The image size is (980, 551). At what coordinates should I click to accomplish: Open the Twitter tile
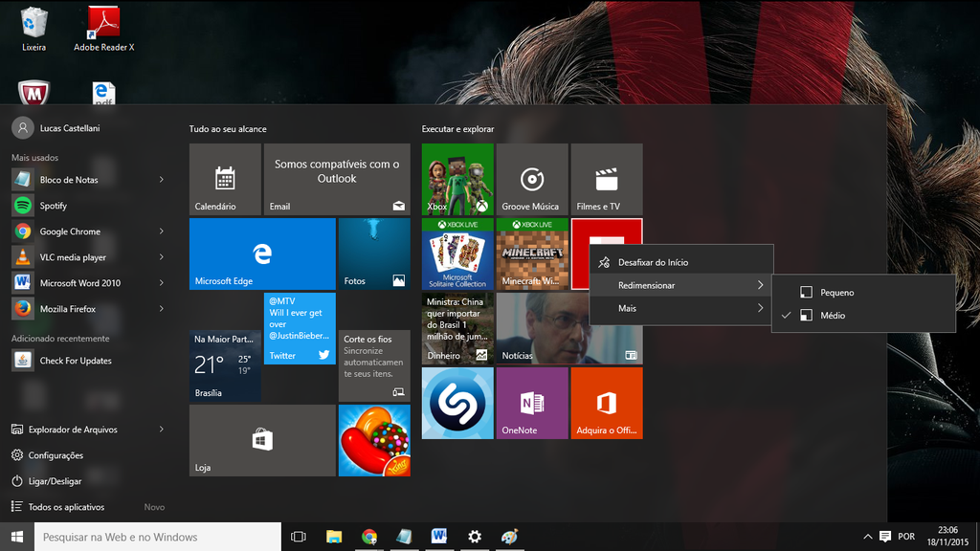(x=300, y=328)
